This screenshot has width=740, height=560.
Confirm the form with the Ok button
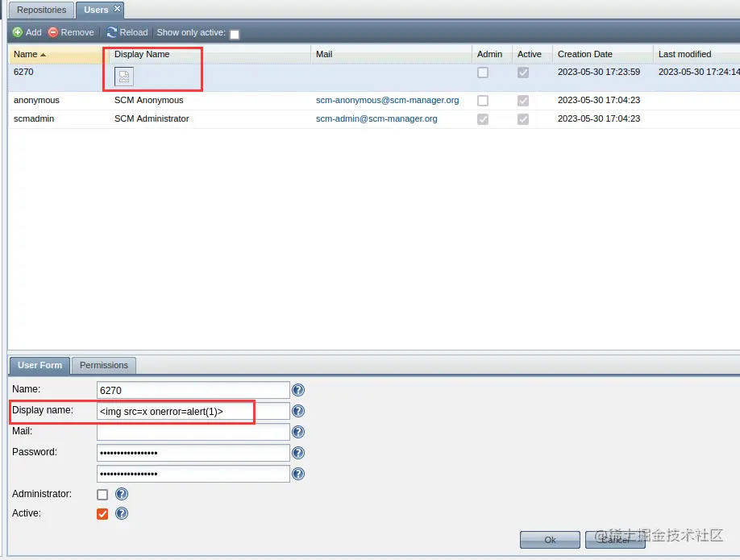[x=550, y=540]
